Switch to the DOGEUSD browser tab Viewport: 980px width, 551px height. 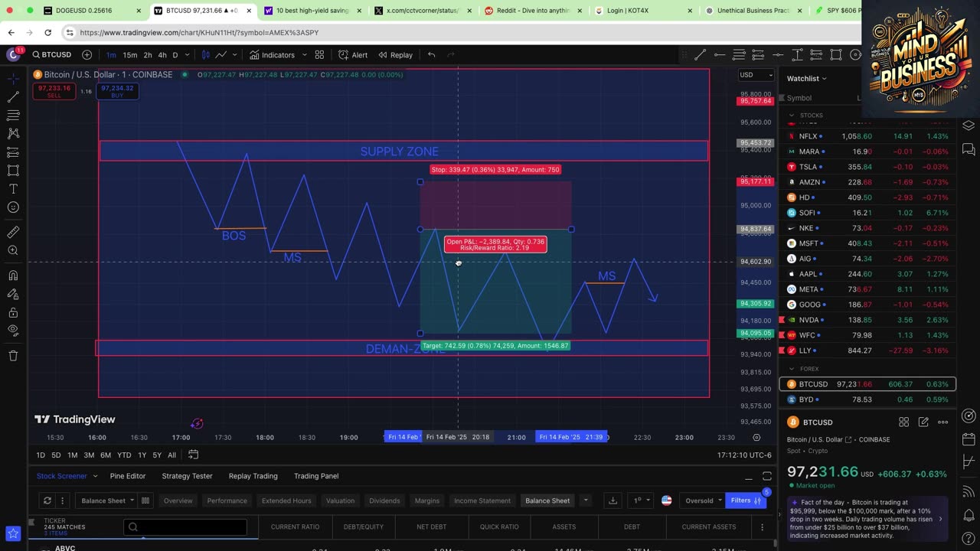(91, 11)
